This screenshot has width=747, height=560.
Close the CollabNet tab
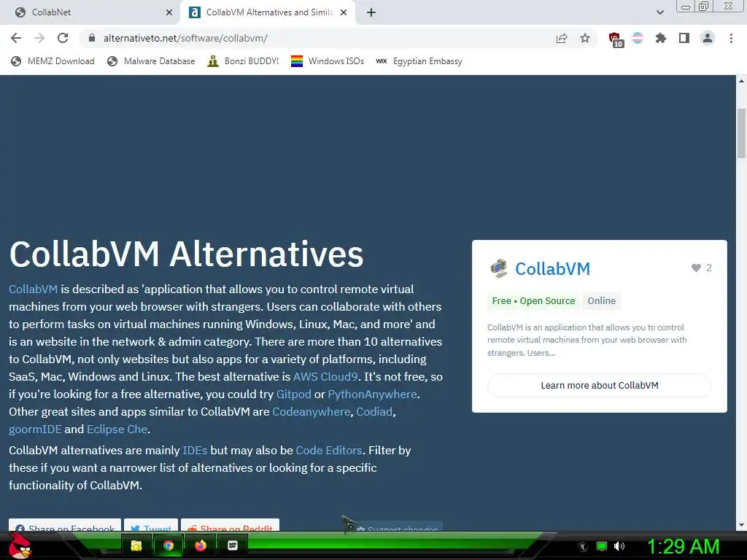click(169, 12)
